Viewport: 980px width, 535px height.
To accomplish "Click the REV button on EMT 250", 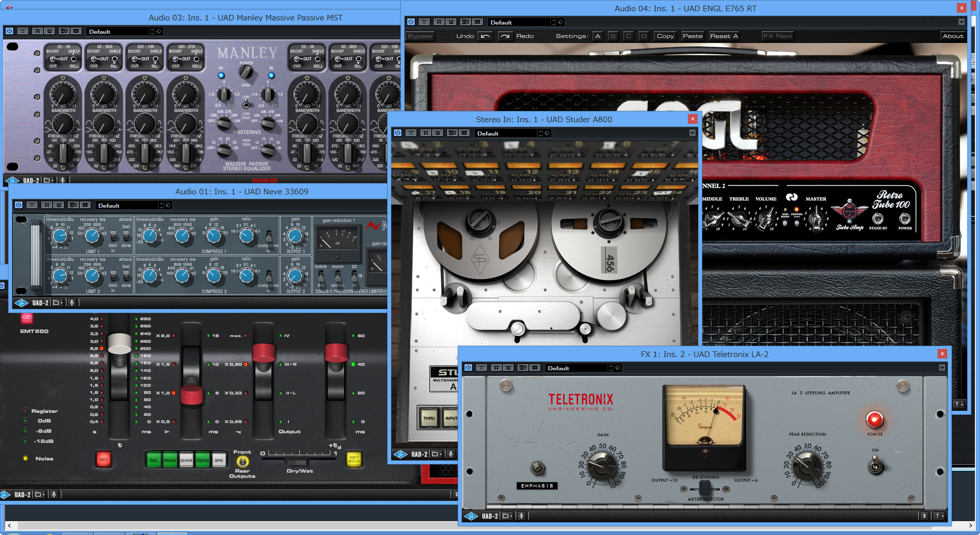I will (103, 459).
